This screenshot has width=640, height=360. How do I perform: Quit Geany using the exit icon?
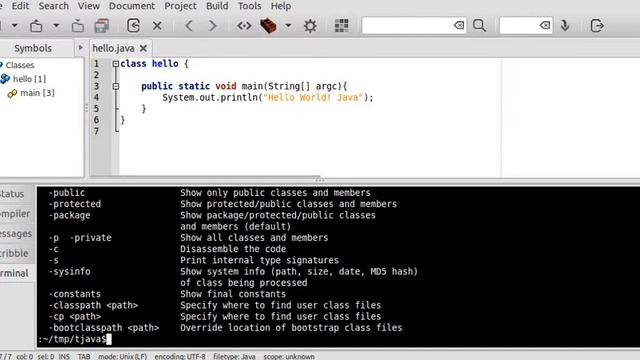pos(597,26)
